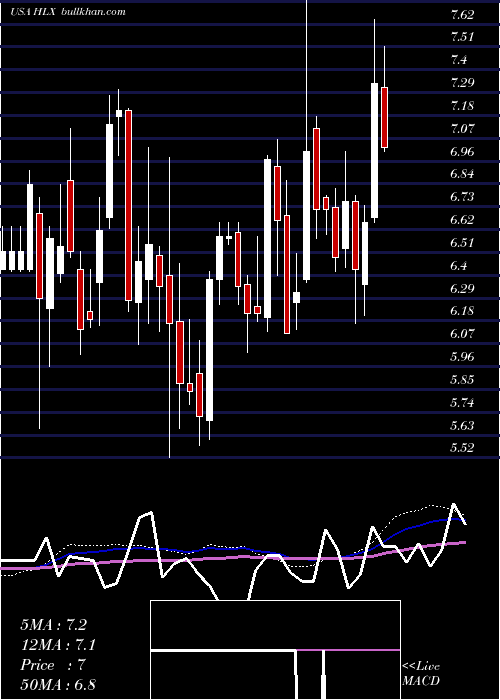Viewport: 500px width, 700px height.
Task: Click the '12MA : 7.1' readout
Action: (x=58, y=645)
